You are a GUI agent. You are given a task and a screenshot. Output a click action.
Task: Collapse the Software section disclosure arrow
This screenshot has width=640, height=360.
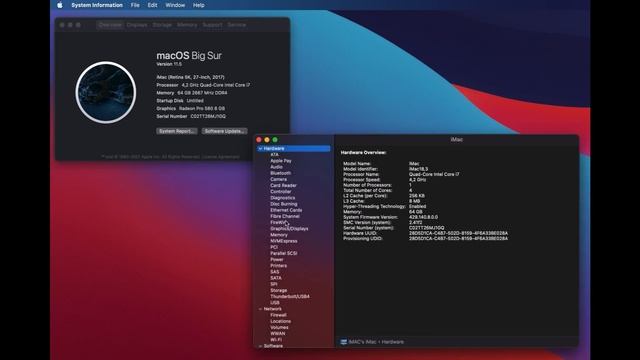260,346
